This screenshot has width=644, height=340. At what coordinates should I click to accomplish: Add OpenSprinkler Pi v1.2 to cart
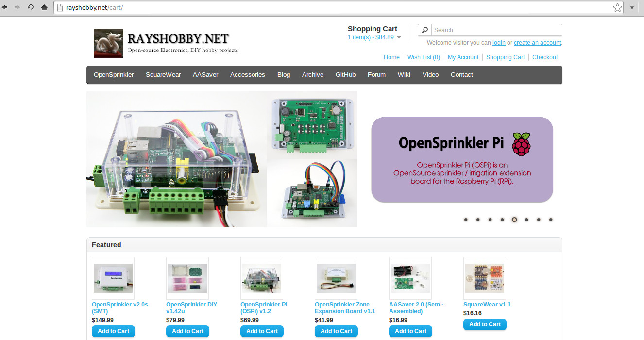click(x=262, y=331)
